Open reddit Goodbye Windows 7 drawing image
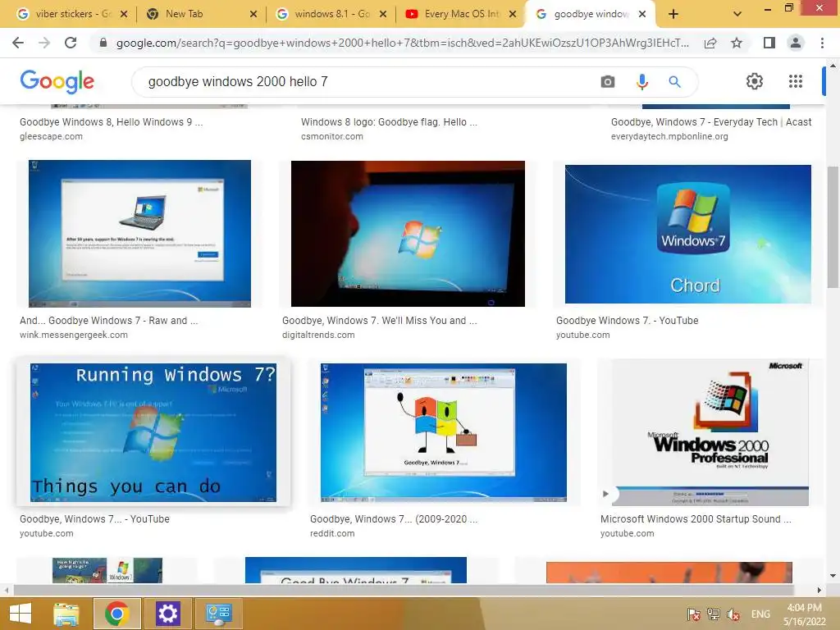The image size is (840, 630). click(444, 432)
